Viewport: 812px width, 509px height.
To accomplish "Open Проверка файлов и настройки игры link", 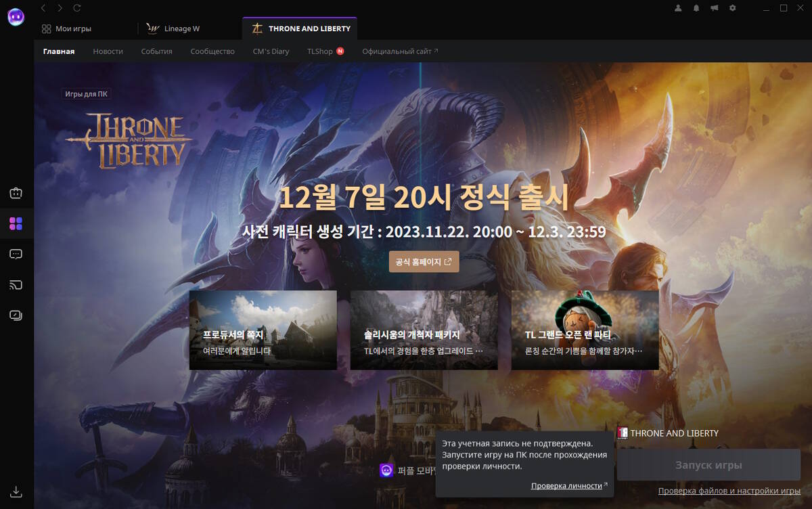I will pos(729,491).
